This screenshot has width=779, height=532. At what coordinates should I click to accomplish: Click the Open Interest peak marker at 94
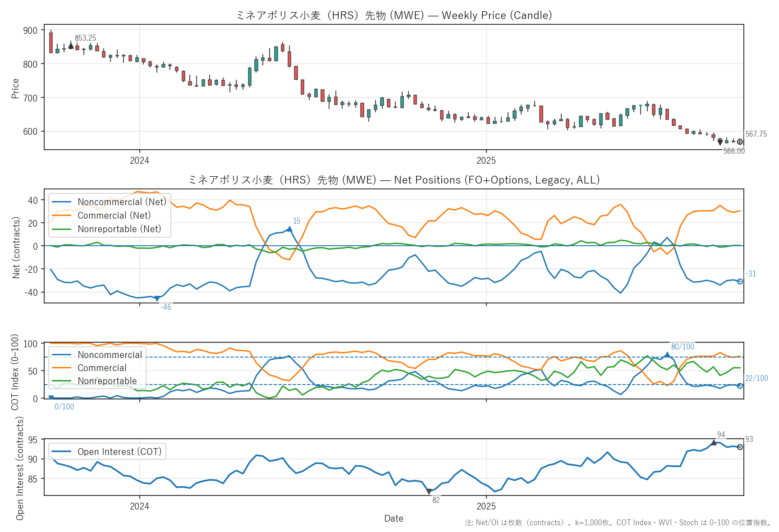point(714,443)
